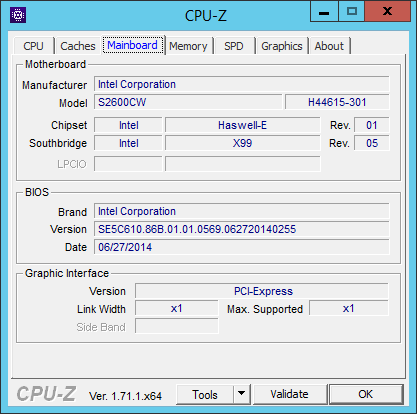Select the S2600CW model field

pos(188,102)
